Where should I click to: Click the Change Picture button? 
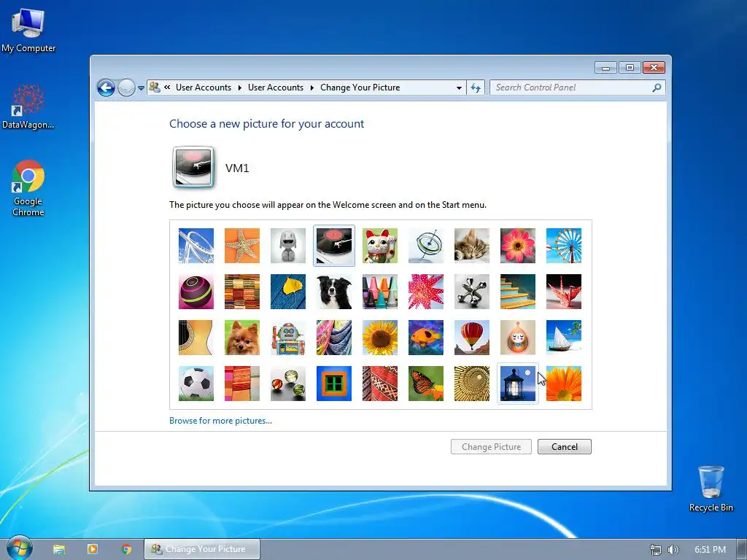click(491, 447)
